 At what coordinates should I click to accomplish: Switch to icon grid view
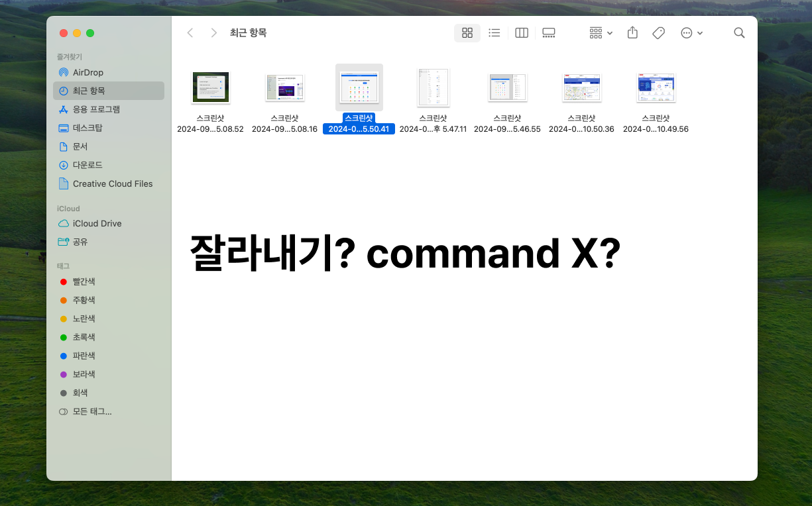(x=467, y=32)
